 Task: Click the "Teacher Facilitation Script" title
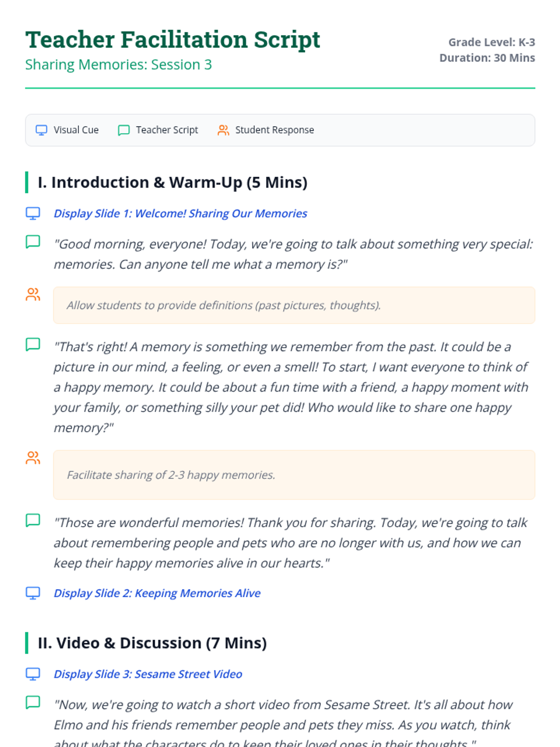[x=173, y=39]
